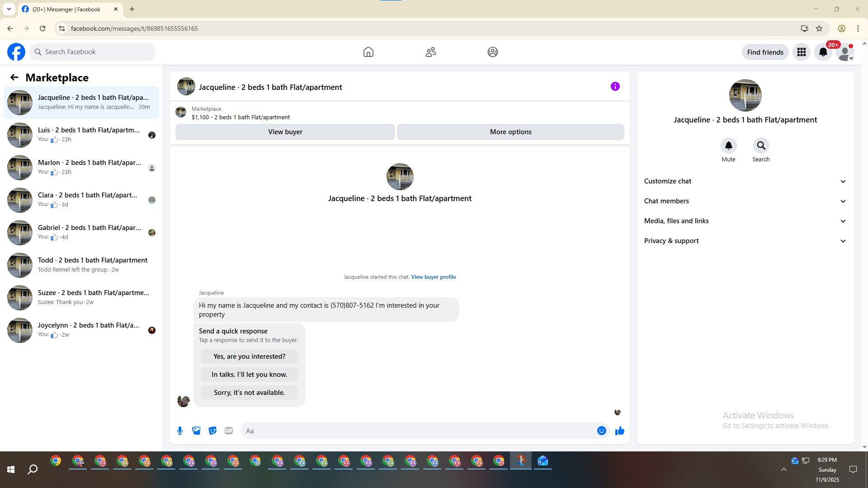Screen dimensions: 868x488
Task: Open Ciara's conversation in the list
Action: [81, 200]
